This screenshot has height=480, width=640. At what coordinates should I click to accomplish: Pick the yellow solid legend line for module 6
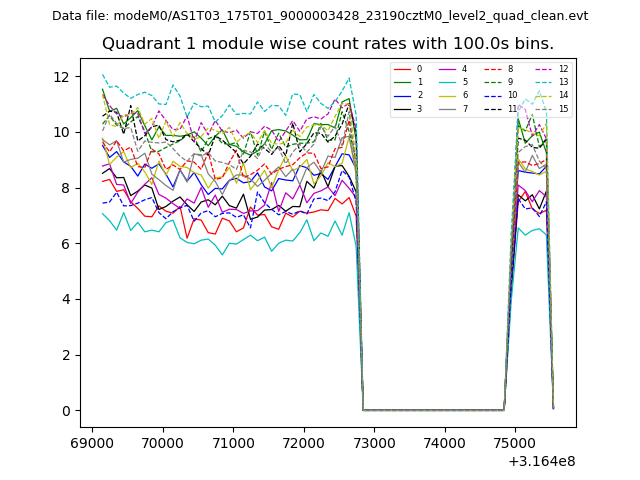447,95
